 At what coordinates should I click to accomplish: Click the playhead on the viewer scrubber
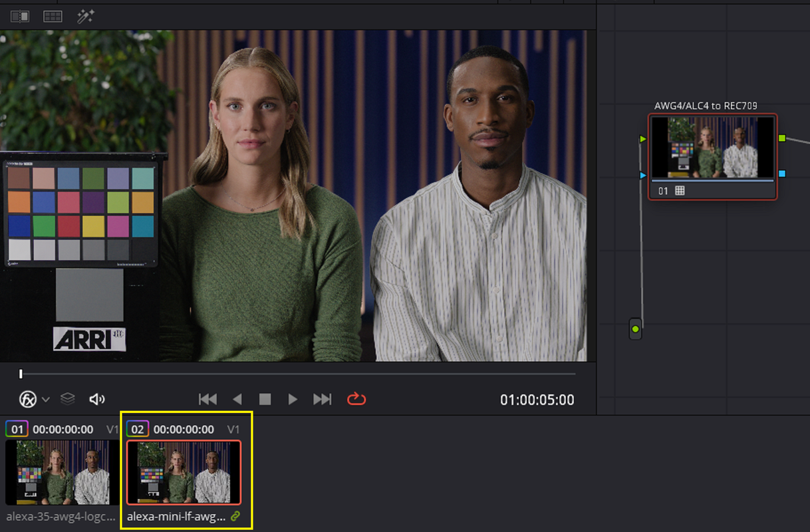pyautogui.click(x=21, y=374)
